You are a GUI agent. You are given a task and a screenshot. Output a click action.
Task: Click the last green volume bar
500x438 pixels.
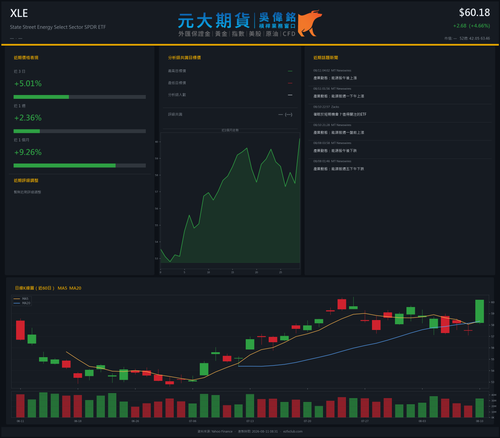[x=479, y=408]
